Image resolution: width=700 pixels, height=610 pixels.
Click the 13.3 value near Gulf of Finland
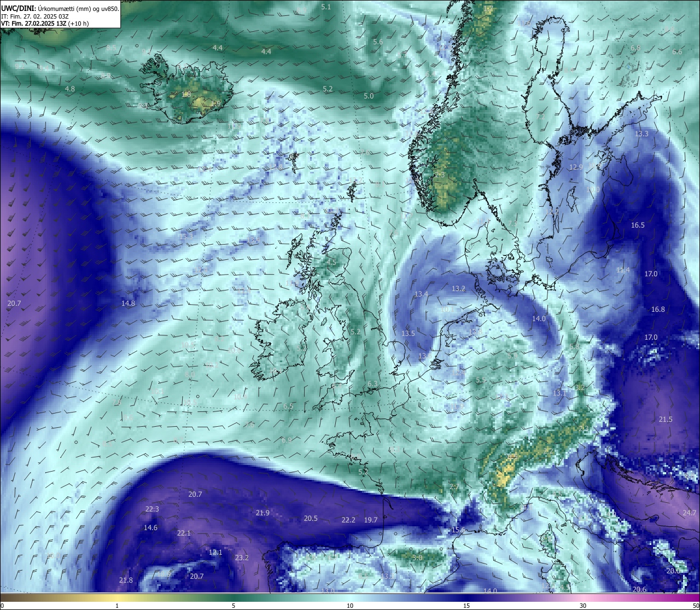coord(641,134)
